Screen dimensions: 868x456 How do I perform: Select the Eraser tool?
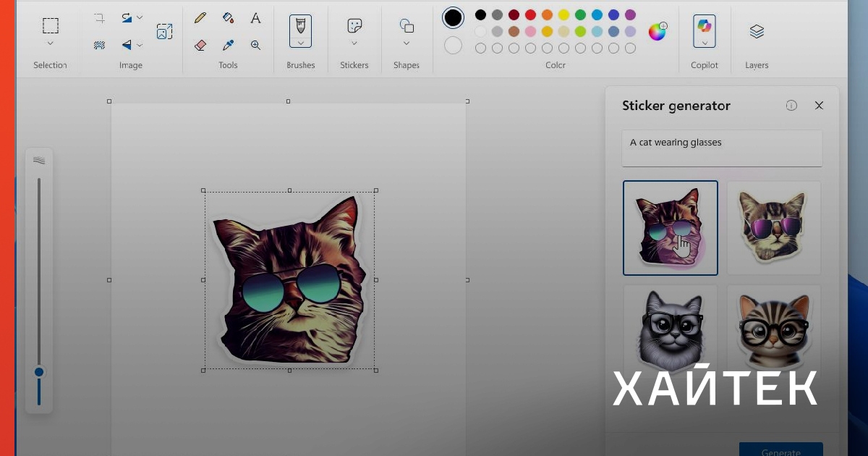(200, 45)
